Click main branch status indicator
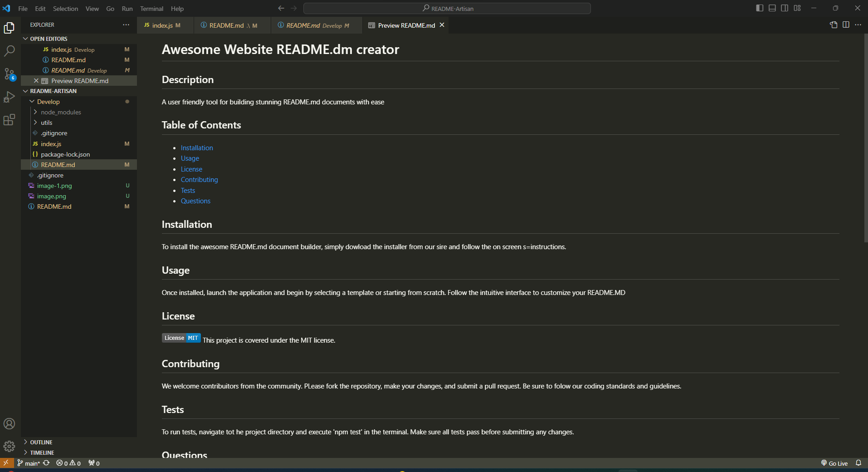868x472 pixels. (x=29, y=463)
